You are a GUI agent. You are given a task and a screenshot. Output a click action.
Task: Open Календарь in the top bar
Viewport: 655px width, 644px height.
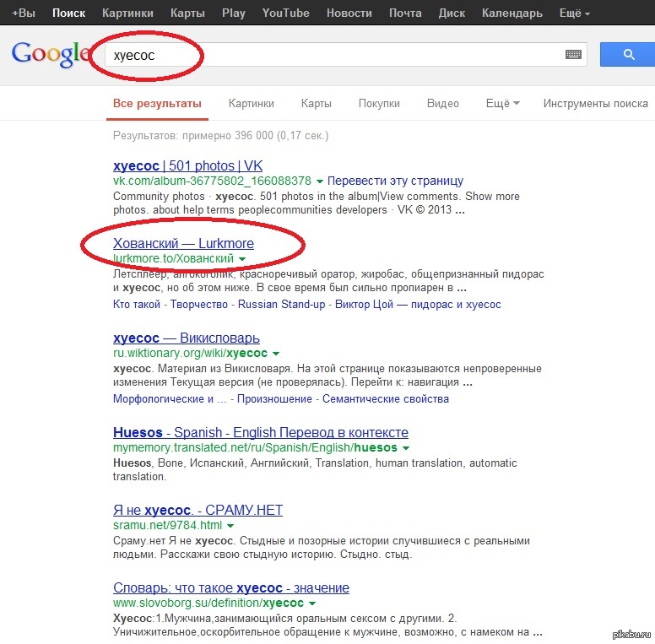[x=512, y=13]
